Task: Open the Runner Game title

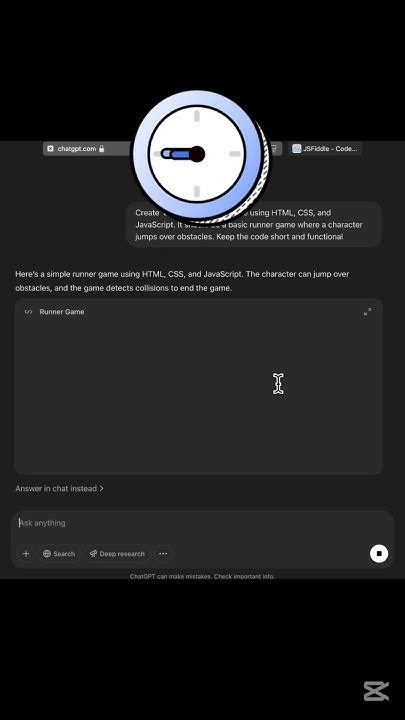Action: click(x=62, y=312)
